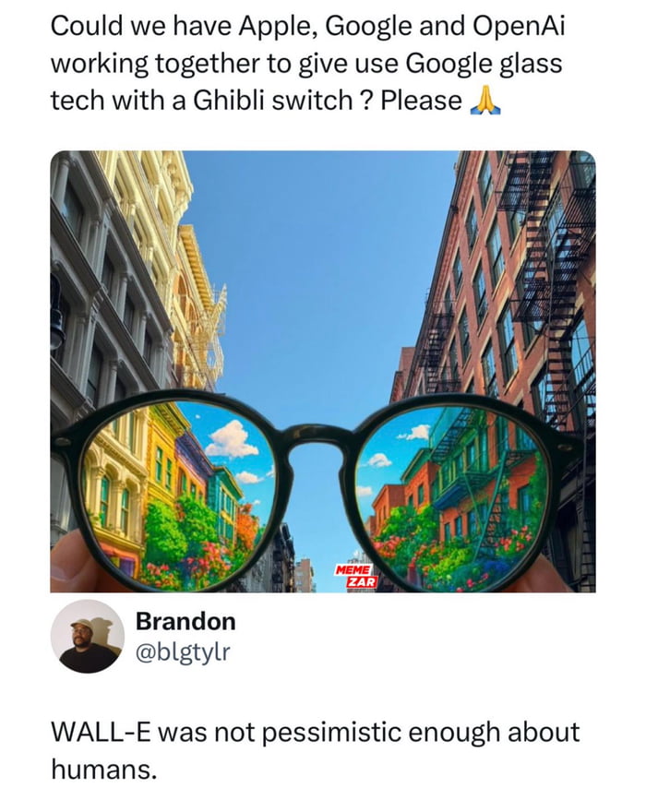This screenshot has height=812, width=646.
Task: Open Brandon's profile avatar
Action: [x=88, y=637]
